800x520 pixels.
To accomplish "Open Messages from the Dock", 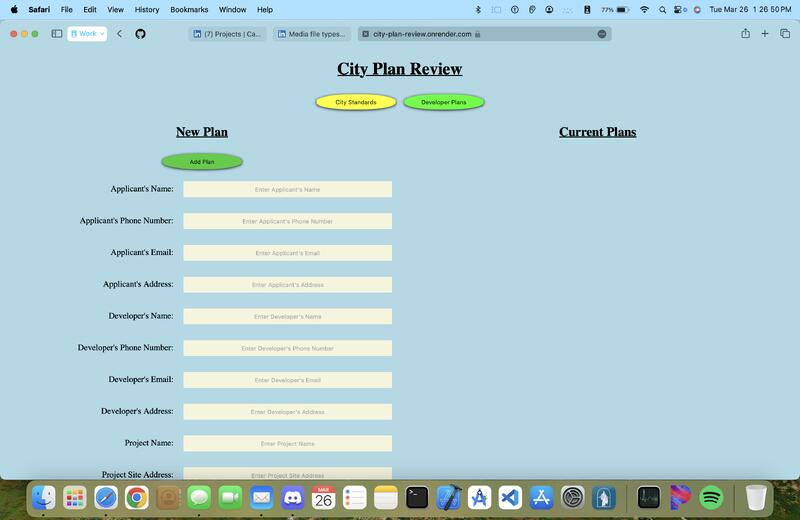I will click(x=199, y=497).
